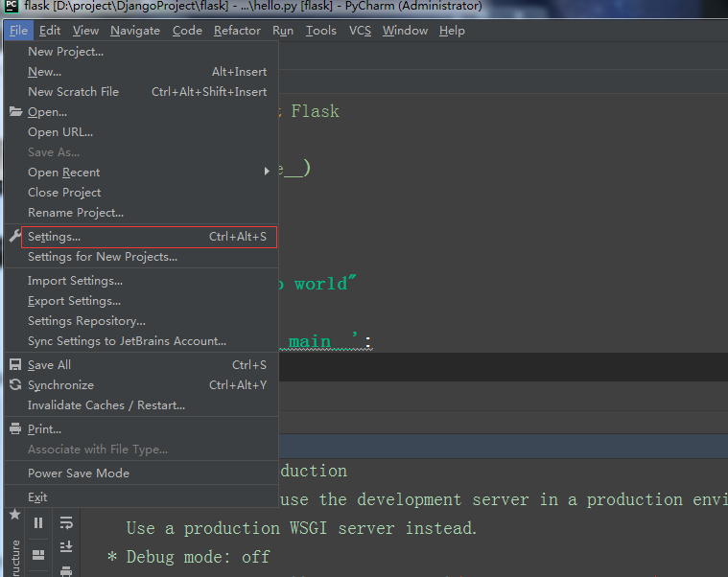
Task: Select Synchronize entry
Action: pyautogui.click(x=141, y=385)
